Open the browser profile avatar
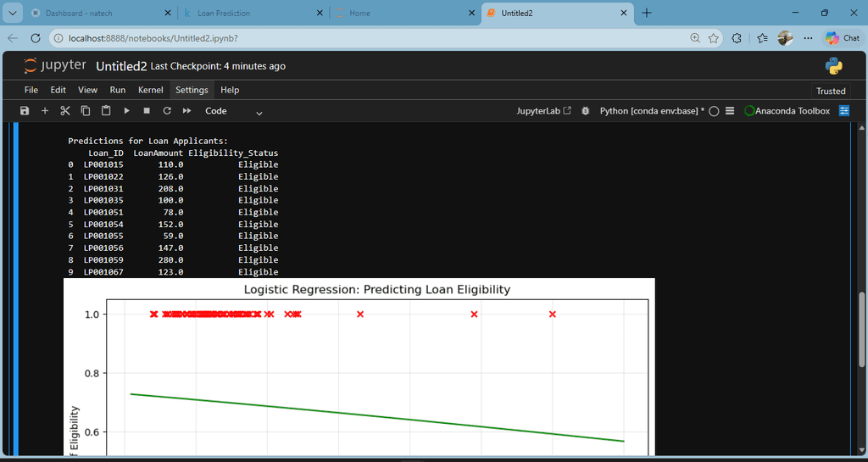Viewport: 868px width, 462px height. pyautogui.click(x=785, y=38)
